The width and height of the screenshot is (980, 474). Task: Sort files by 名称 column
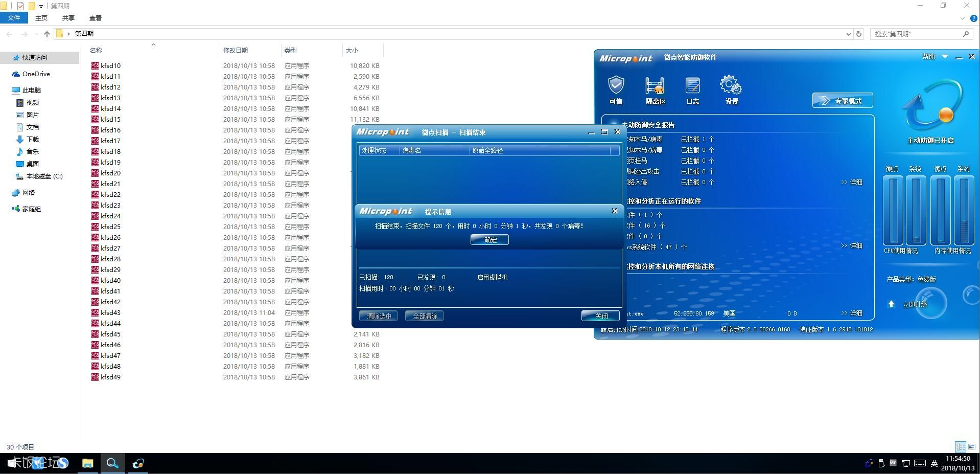coord(153,50)
